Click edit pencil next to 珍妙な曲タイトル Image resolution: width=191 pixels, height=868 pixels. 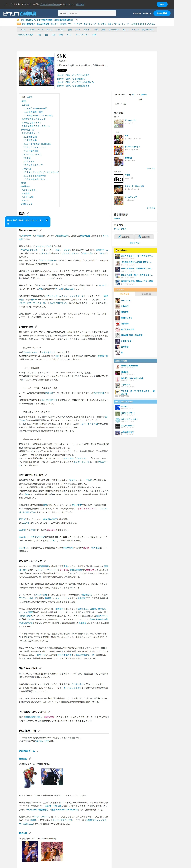click(40, 668)
